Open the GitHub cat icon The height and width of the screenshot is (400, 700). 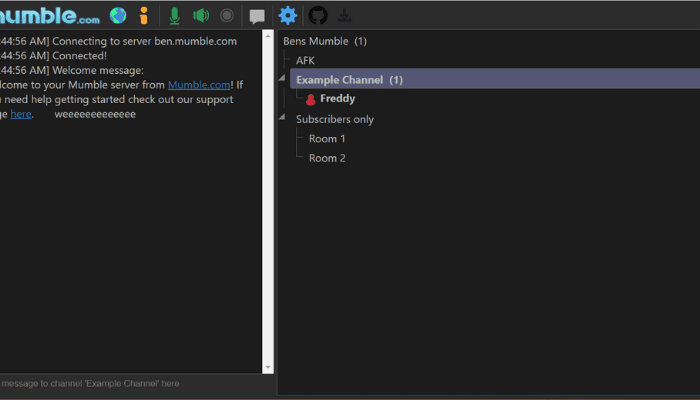[x=318, y=16]
